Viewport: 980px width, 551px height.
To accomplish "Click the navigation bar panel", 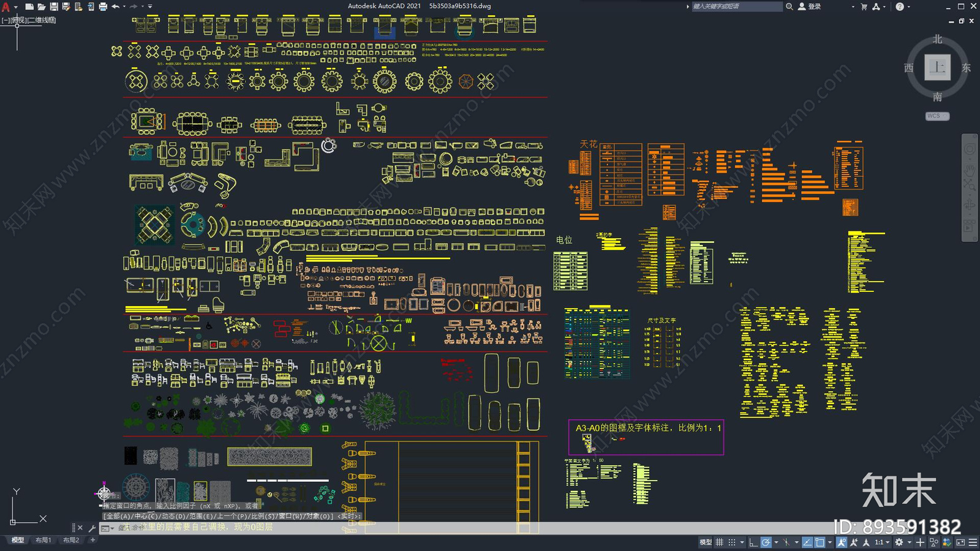I will pos(970,187).
